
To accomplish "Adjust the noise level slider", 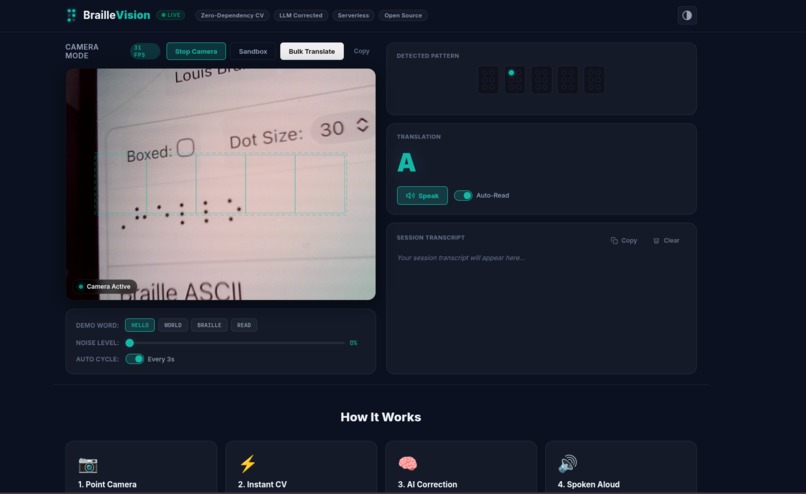I will pos(236,343).
